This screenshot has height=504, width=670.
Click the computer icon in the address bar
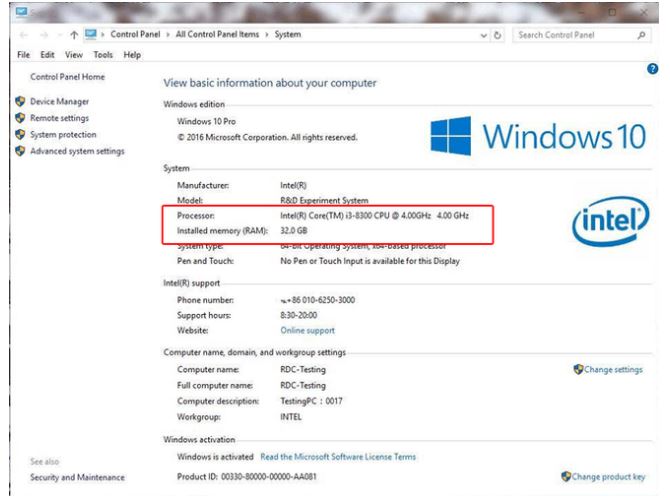coord(91,34)
